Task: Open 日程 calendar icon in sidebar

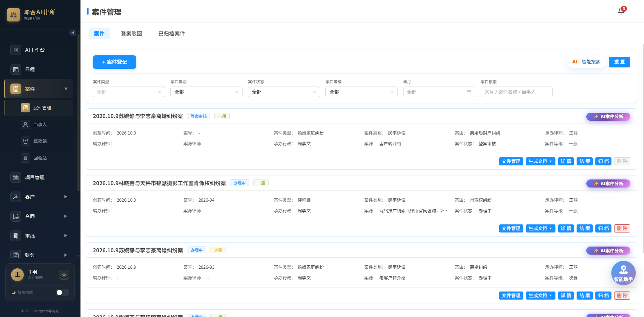Action: point(16,69)
